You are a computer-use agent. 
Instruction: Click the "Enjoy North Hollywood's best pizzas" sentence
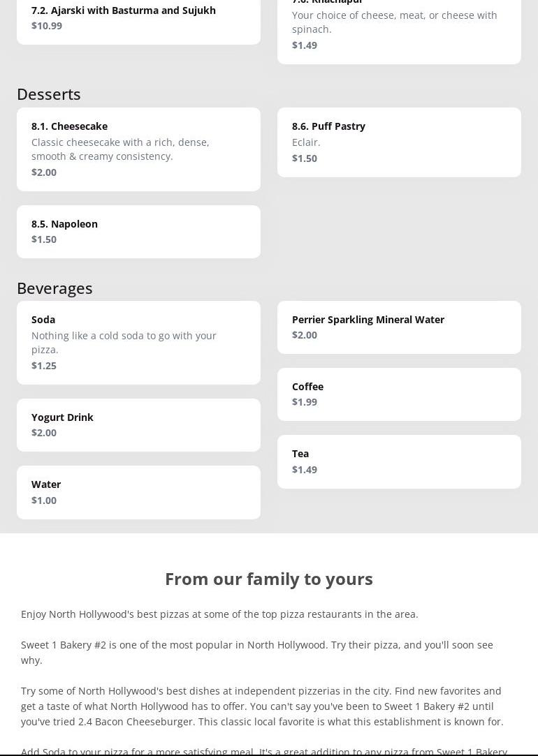[x=219, y=614]
